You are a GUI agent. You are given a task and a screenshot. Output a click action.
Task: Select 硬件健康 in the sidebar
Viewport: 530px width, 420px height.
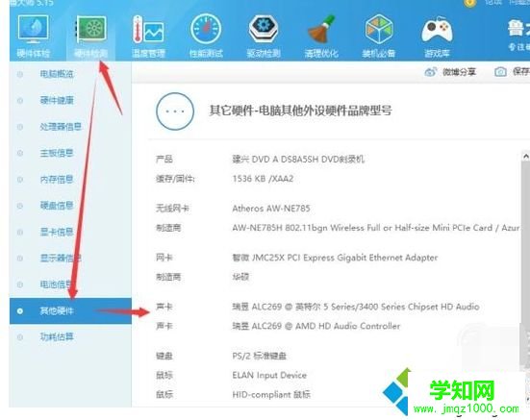pyautogui.click(x=57, y=100)
